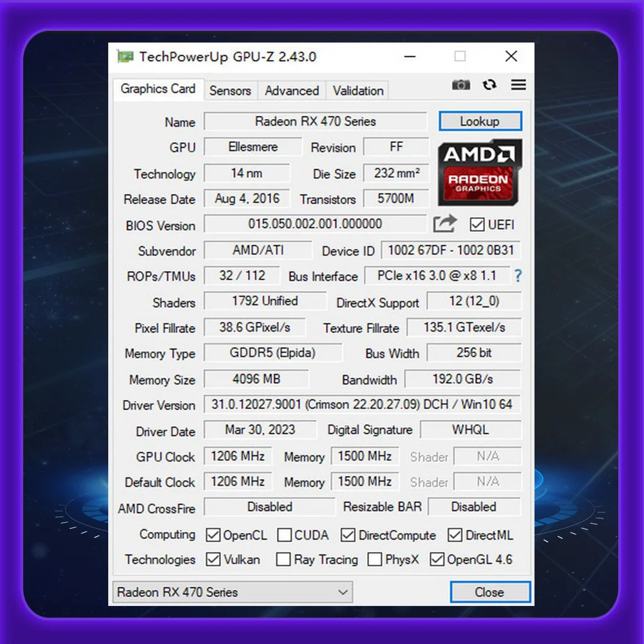Uncheck the OpenCL checkbox

213,534
